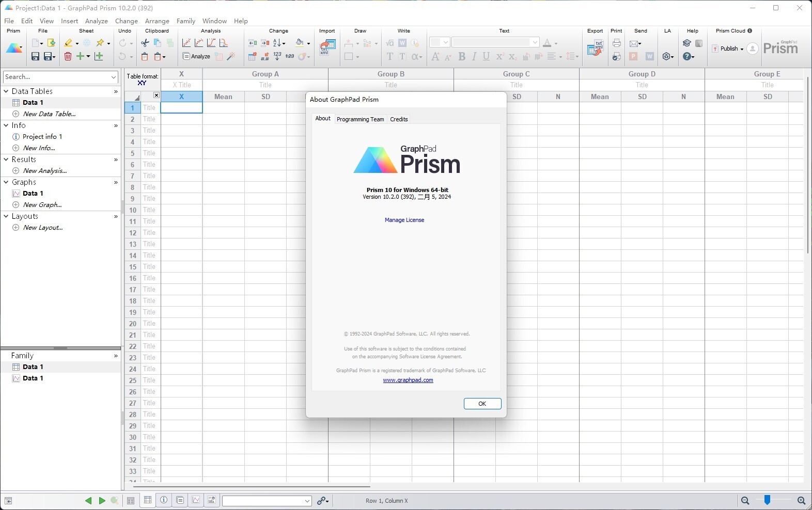Click the LA hexagon icon

pyautogui.click(x=667, y=56)
